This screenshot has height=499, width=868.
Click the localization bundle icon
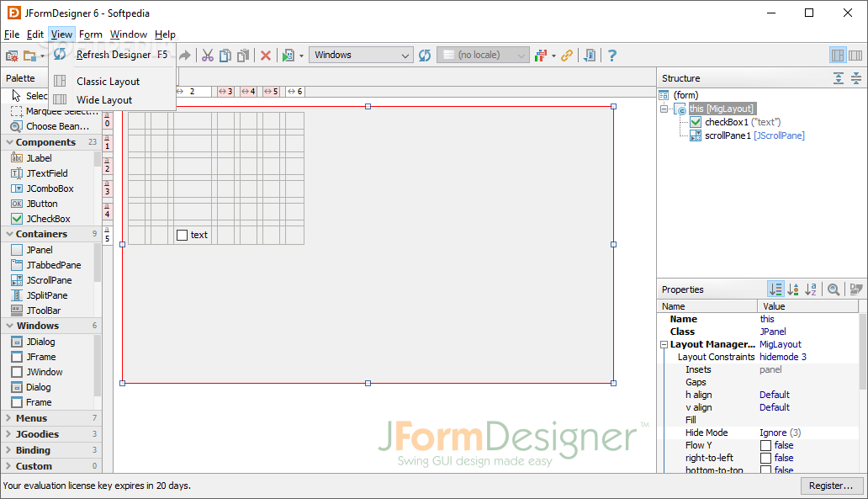point(541,56)
